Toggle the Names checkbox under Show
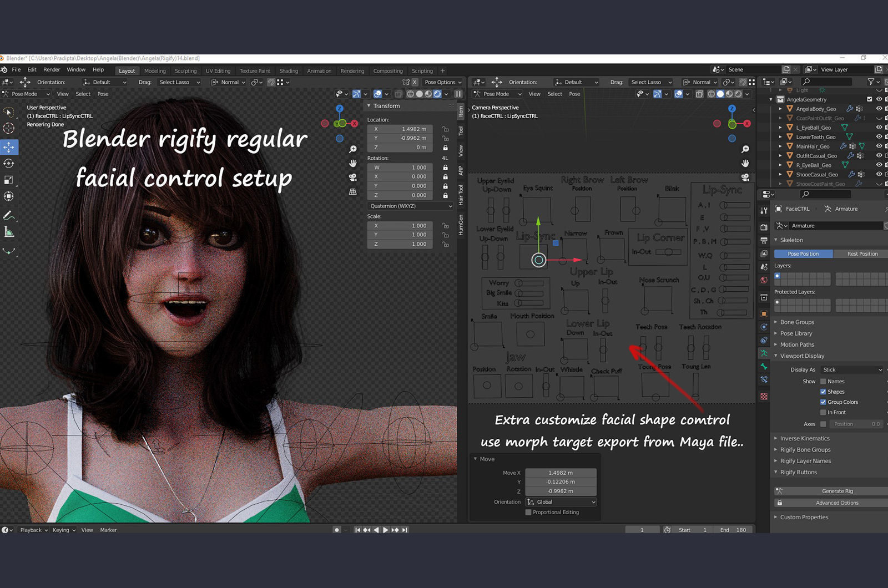Image resolution: width=888 pixels, height=588 pixels. 823,382
